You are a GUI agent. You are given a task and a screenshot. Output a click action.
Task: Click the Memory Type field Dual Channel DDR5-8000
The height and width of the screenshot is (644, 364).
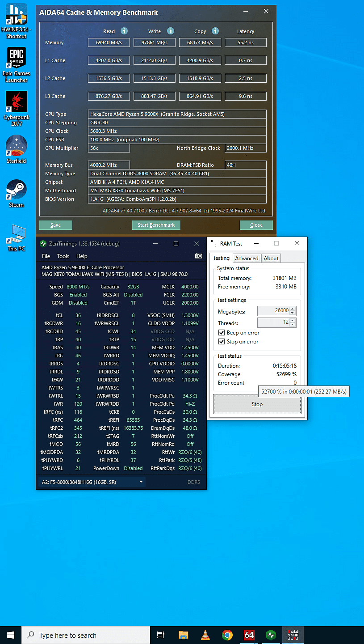pos(177,174)
